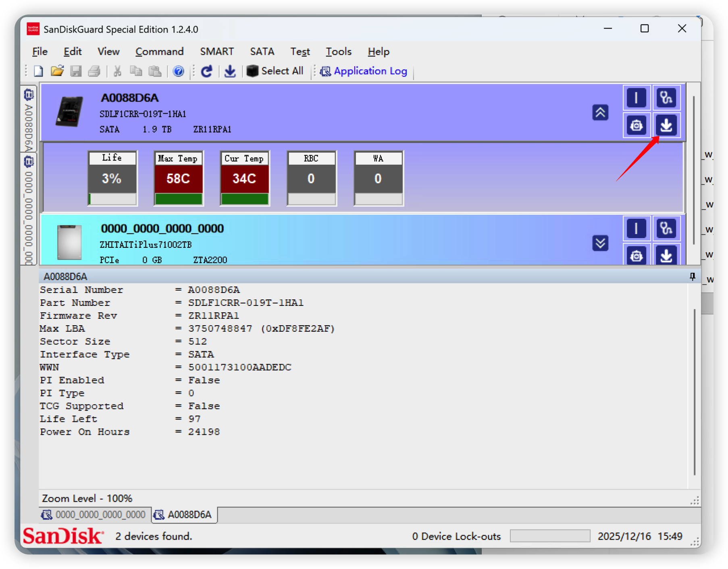728x569 pixels.
Task: Open the SATA menu
Action: click(x=262, y=52)
